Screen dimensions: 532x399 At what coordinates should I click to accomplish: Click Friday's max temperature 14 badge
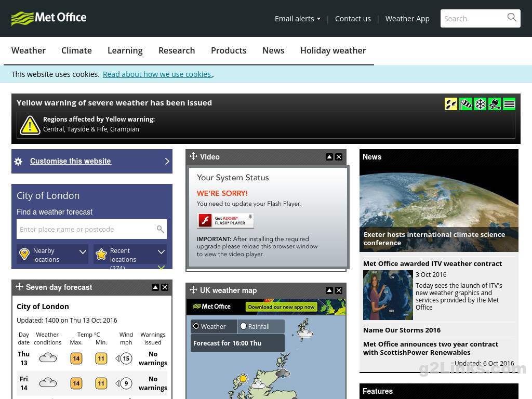[x=76, y=384]
